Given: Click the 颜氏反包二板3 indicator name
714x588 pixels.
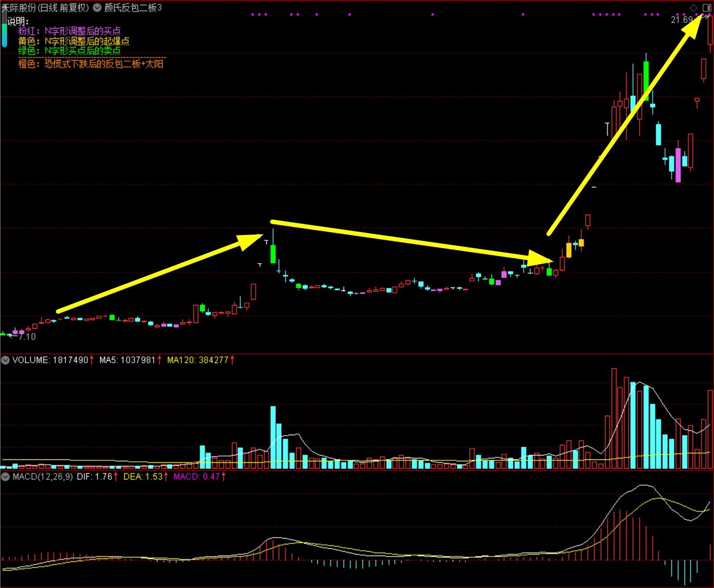Looking at the screenshot, I should [x=133, y=8].
